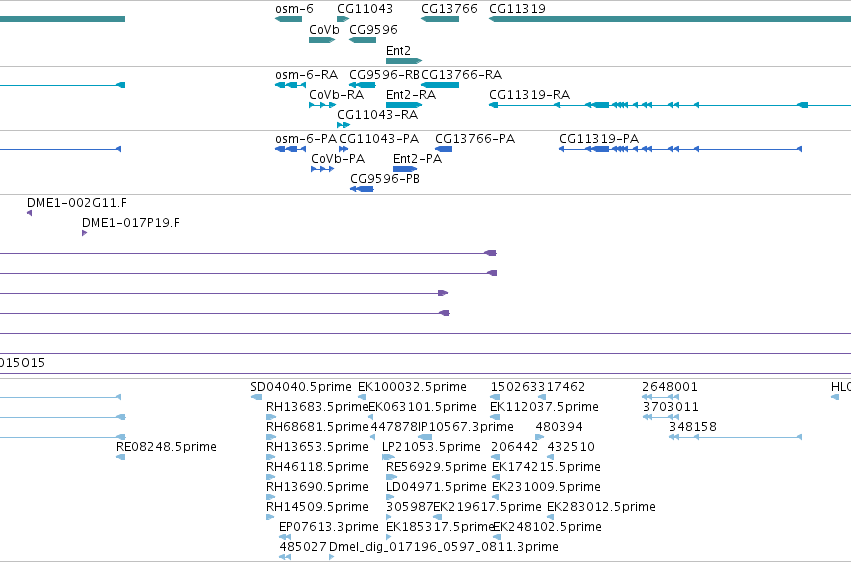Select the SD04040.5prime EST label
Image resolution: width=851 pixels, height=562 pixels.
(x=301, y=387)
